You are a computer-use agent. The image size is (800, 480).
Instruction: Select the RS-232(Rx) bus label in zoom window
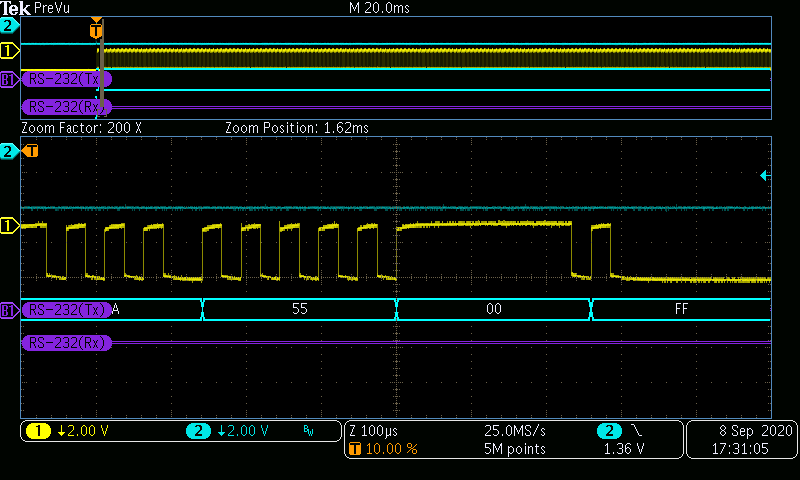coord(67,342)
